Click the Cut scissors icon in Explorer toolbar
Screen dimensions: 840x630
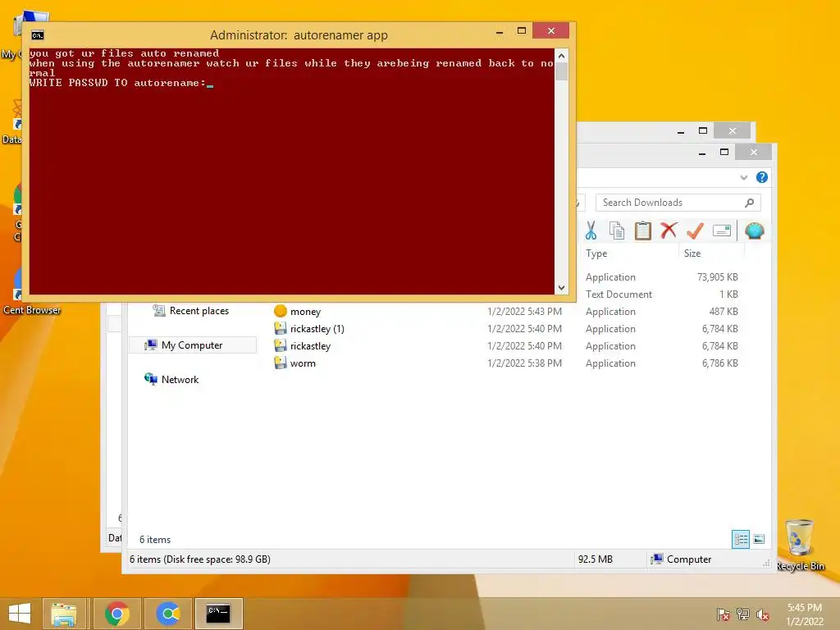tap(591, 231)
